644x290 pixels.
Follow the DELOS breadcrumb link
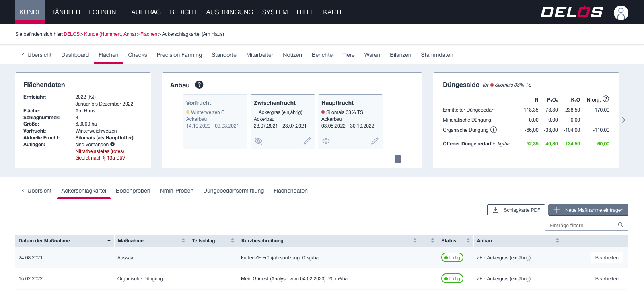point(72,34)
